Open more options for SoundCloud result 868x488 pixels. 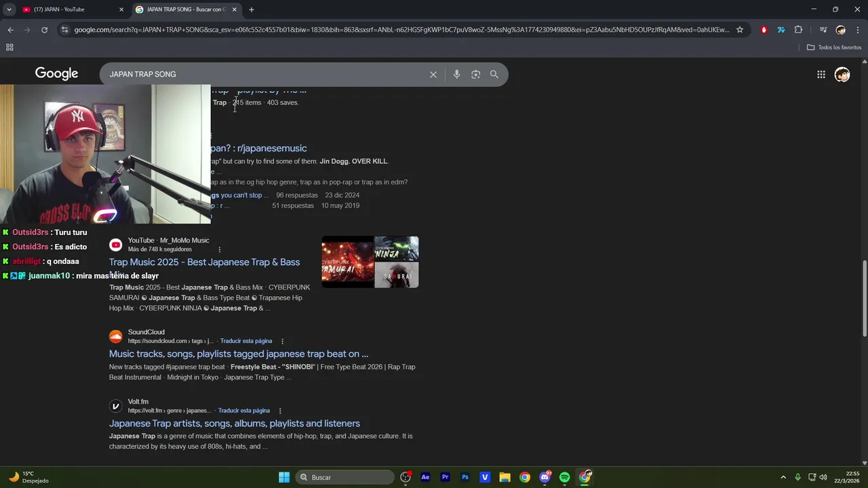point(282,341)
